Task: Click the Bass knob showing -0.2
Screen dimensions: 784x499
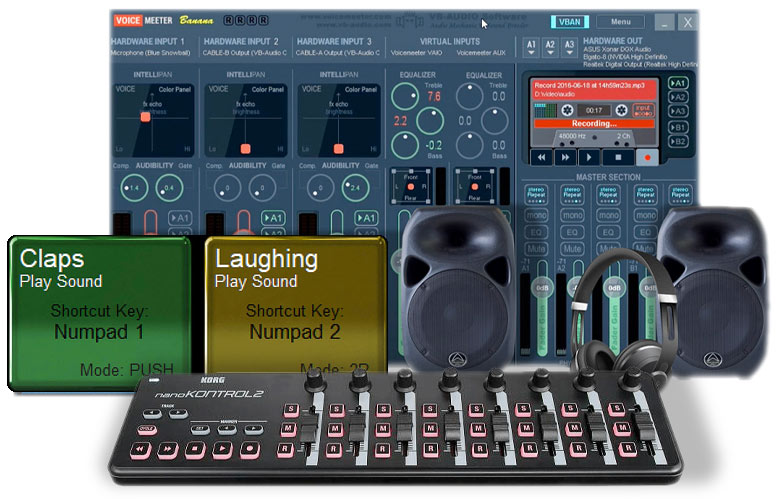Action: point(405,145)
